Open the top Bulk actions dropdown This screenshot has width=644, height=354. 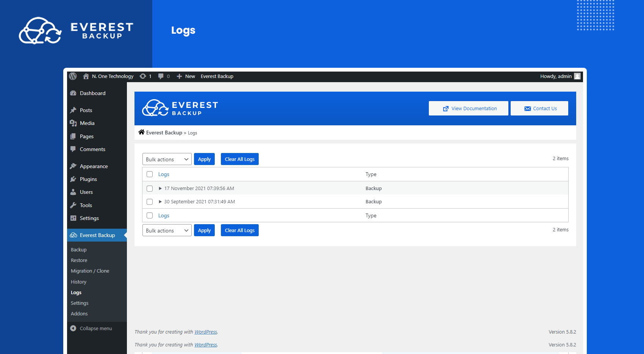(x=167, y=159)
